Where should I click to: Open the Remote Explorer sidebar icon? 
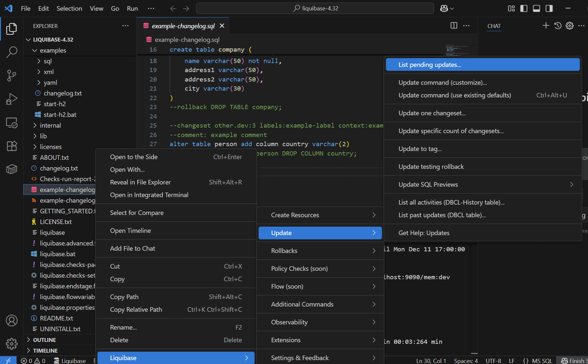tap(12, 123)
